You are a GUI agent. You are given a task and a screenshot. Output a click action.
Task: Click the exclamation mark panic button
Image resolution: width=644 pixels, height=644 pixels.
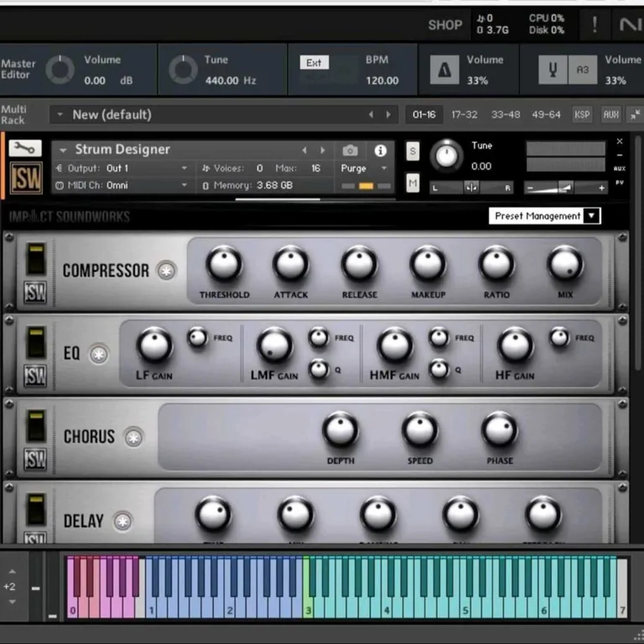594,25
